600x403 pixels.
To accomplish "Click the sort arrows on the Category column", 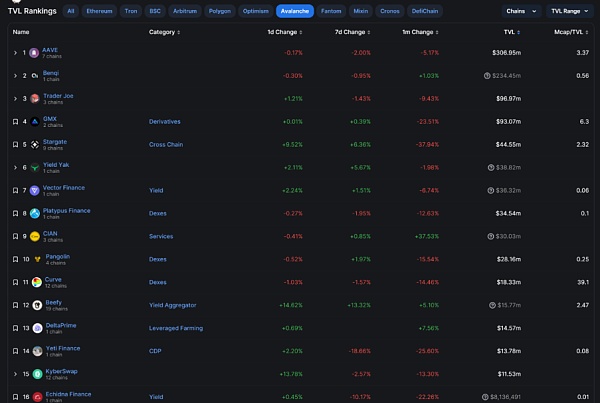I will point(181,31).
